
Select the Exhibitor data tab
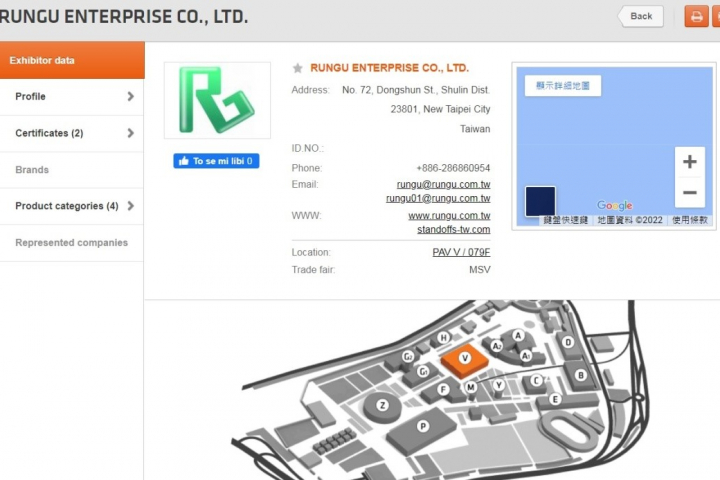click(72, 60)
